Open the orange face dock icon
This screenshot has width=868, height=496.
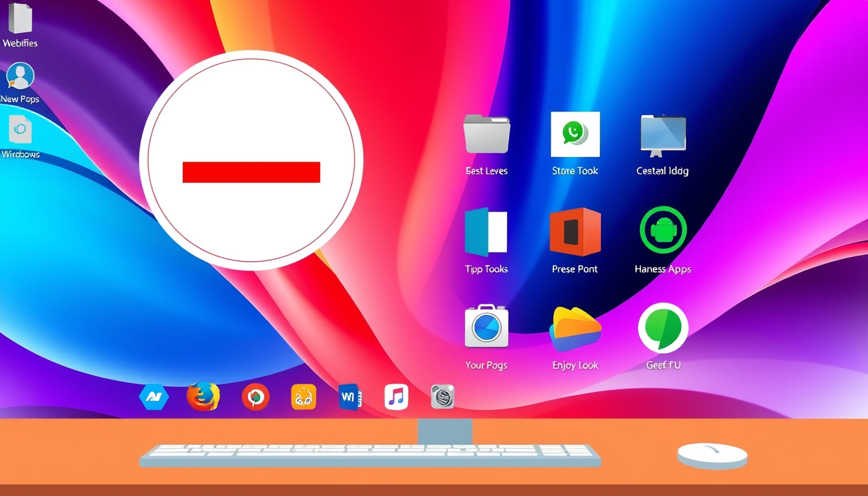click(x=304, y=397)
